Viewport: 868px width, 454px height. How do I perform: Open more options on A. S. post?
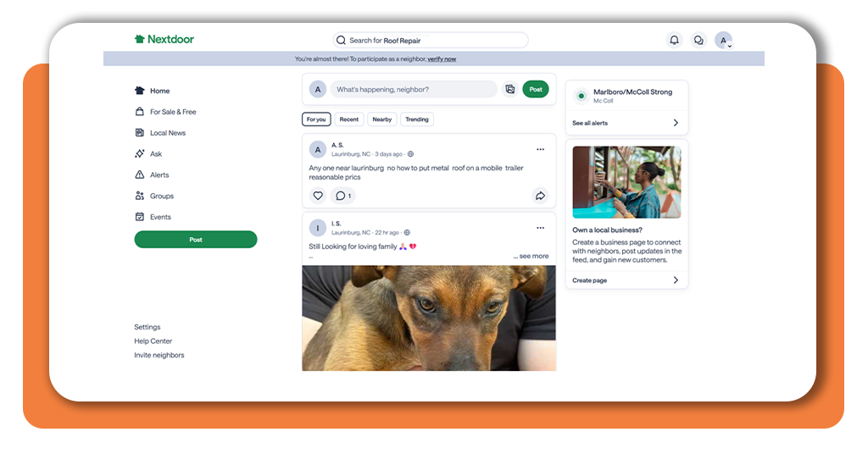click(540, 149)
